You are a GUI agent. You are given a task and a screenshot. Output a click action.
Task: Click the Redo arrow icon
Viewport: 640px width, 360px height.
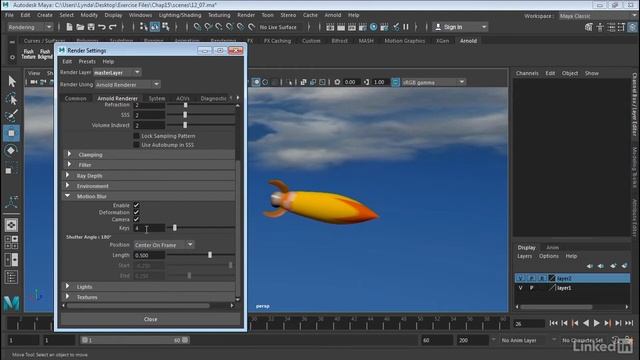click(113, 27)
